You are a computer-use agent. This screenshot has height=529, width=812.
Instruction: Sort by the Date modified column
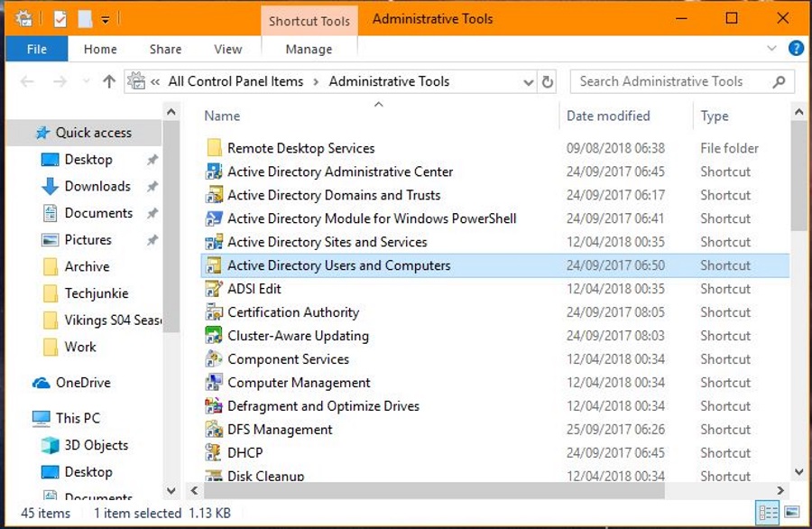pyautogui.click(x=608, y=116)
